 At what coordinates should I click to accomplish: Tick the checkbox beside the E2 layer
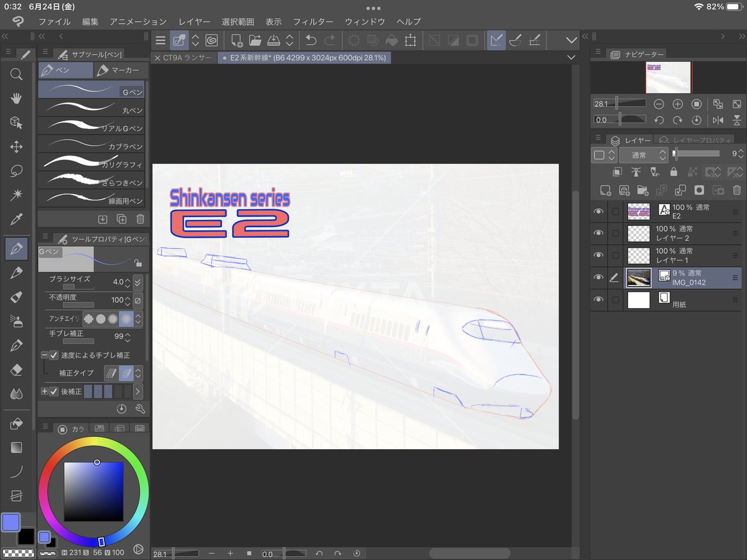tap(616, 212)
